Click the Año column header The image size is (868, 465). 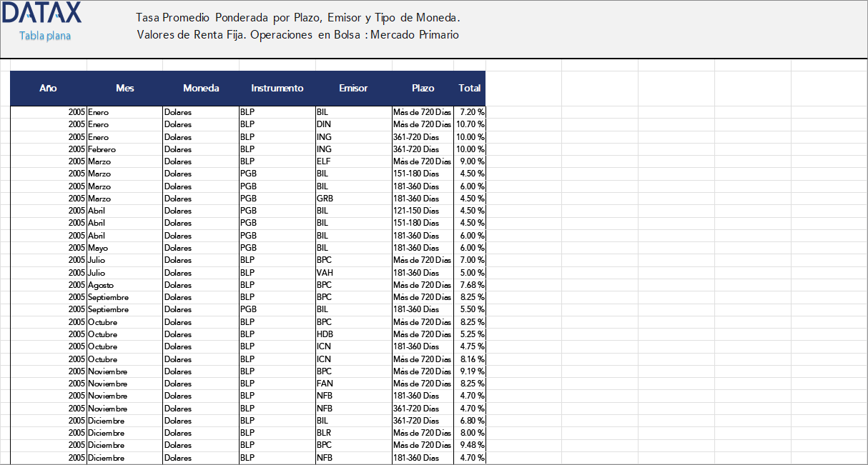click(x=48, y=88)
